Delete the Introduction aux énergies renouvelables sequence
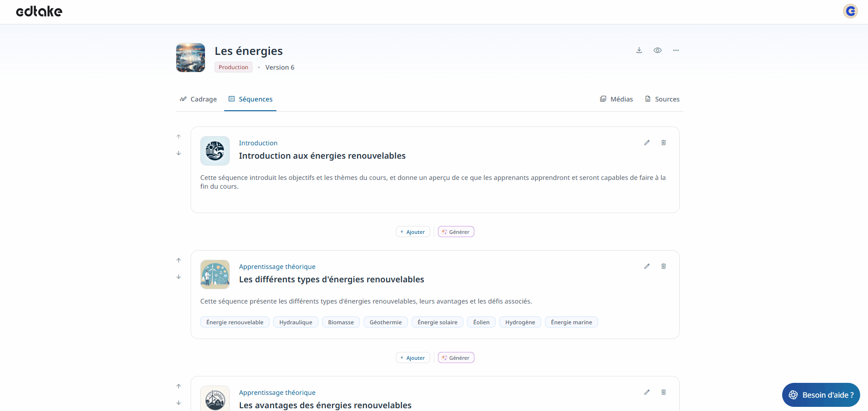This screenshot has height=411, width=868. point(664,143)
